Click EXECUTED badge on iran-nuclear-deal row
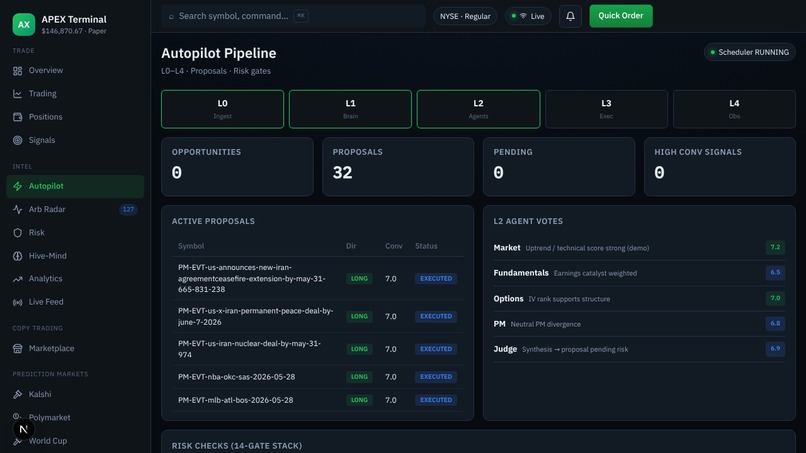This screenshot has width=806, height=453. point(436,349)
